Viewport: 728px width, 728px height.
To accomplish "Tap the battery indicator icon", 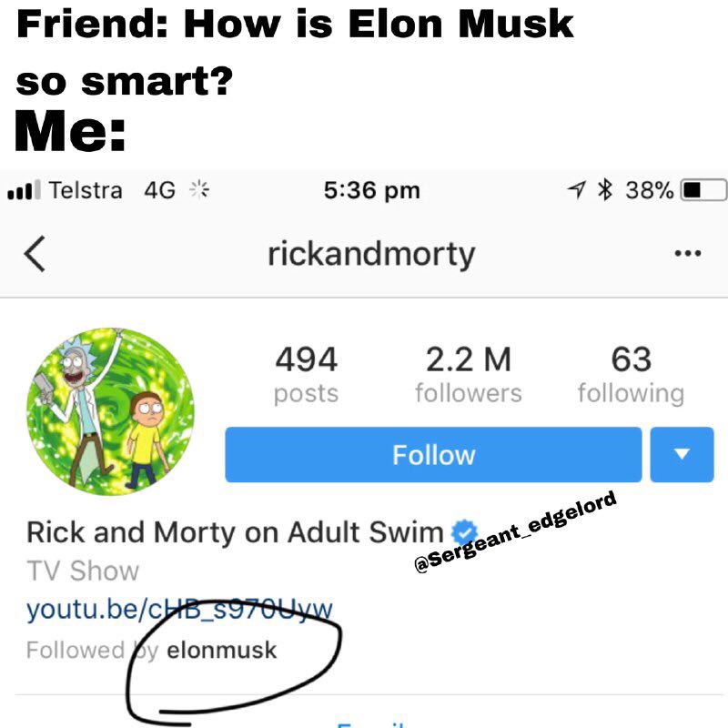I will pos(703,190).
